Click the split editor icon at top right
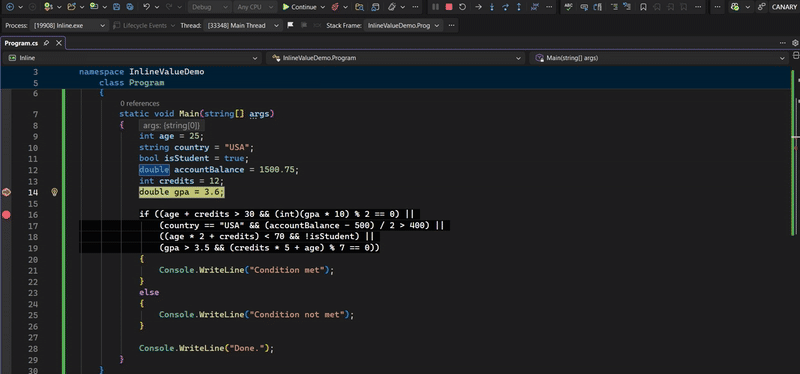Viewport: 800px width, 374px height. tap(795, 55)
